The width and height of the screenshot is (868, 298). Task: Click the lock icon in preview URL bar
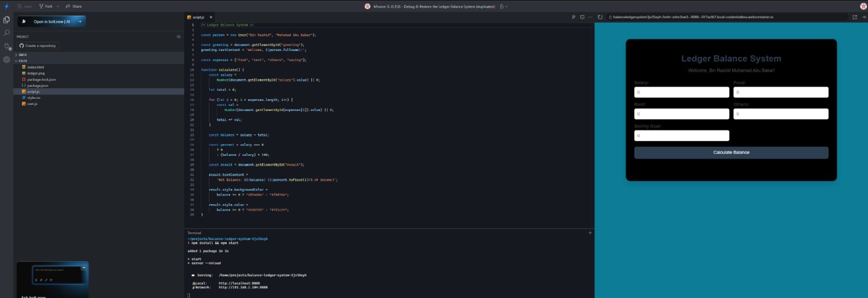(x=609, y=17)
